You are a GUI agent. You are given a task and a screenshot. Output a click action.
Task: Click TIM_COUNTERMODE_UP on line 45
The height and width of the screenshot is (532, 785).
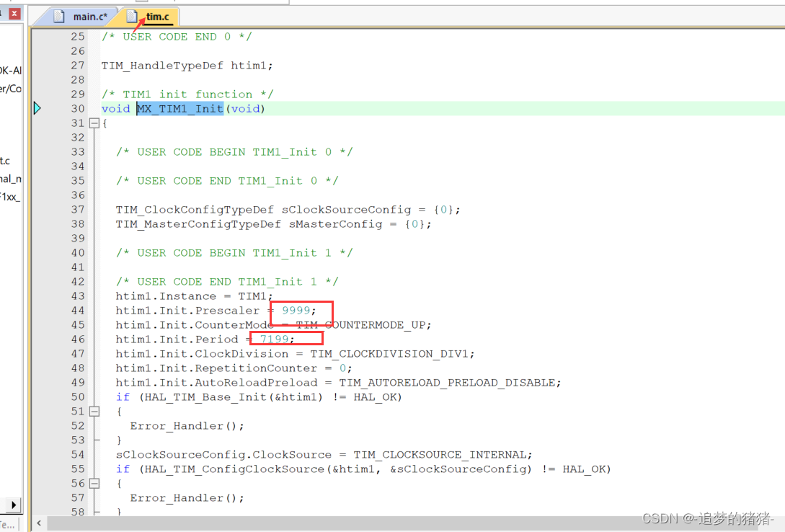pos(361,325)
